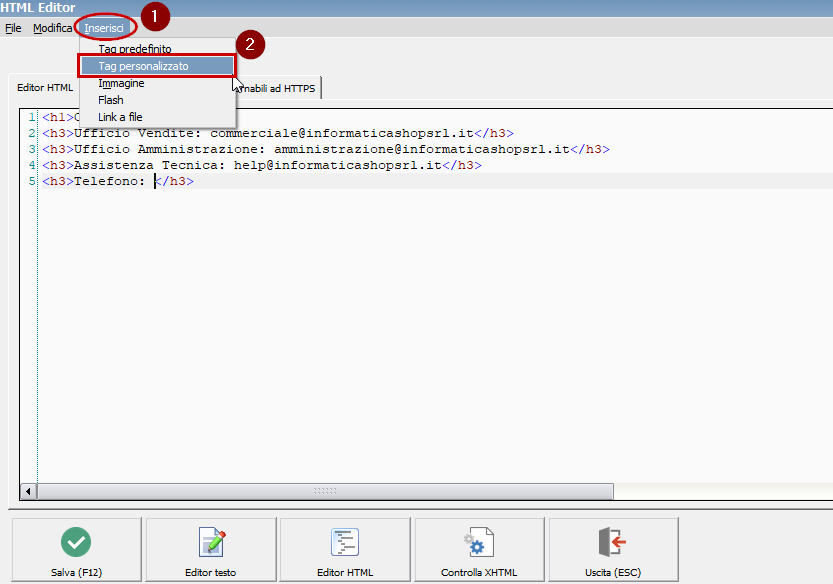Select Link a file from the menu

click(120, 117)
